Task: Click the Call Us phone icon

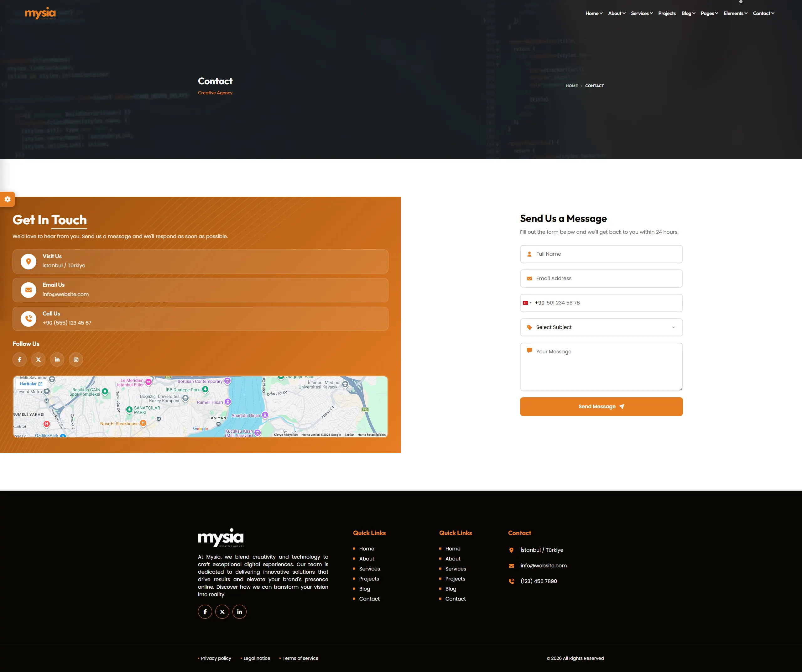Action: tap(28, 319)
